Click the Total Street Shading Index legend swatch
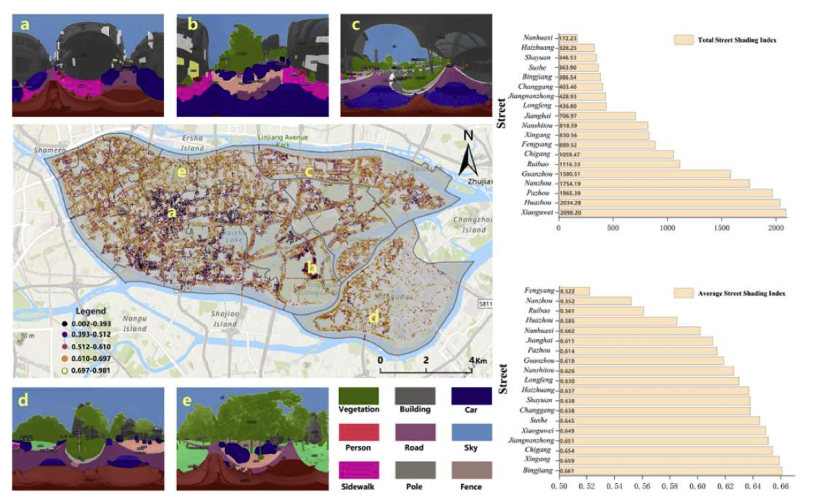 coord(683,41)
